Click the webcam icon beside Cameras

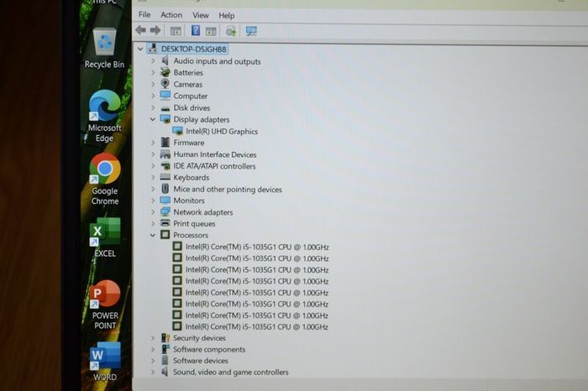point(165,84)
